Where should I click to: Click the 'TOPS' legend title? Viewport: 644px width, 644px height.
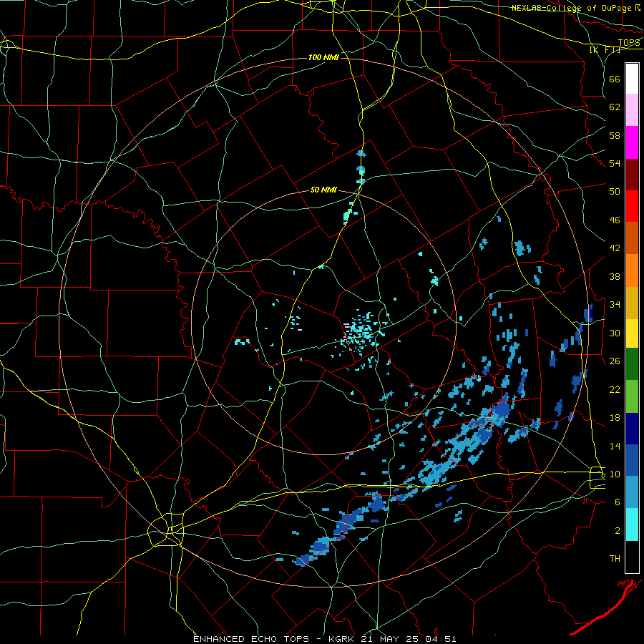[629, 43]
